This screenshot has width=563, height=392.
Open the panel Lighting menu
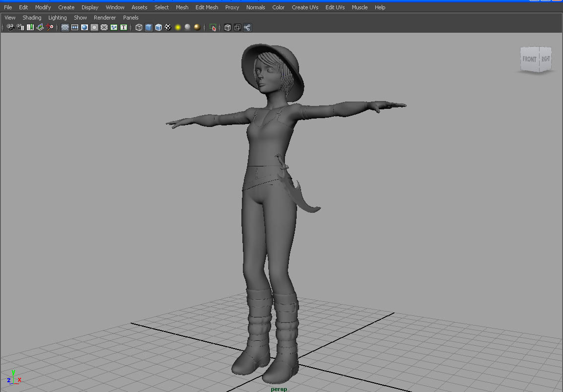pos(58,18)
